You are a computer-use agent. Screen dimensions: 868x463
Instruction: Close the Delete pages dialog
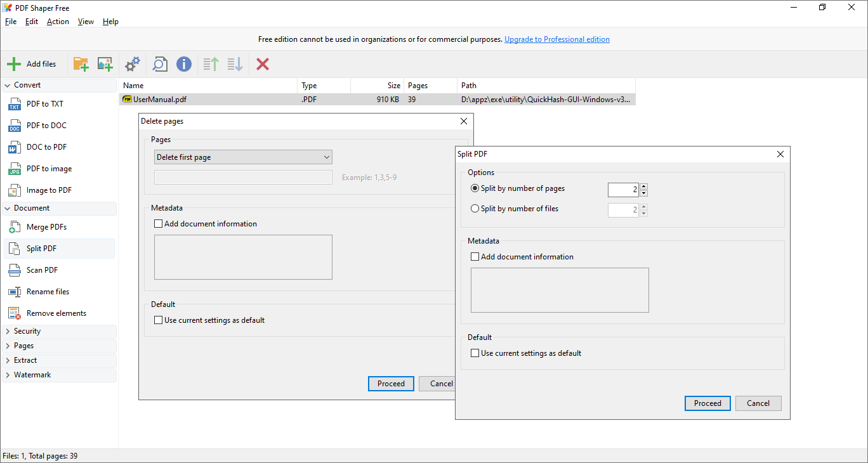464,121
